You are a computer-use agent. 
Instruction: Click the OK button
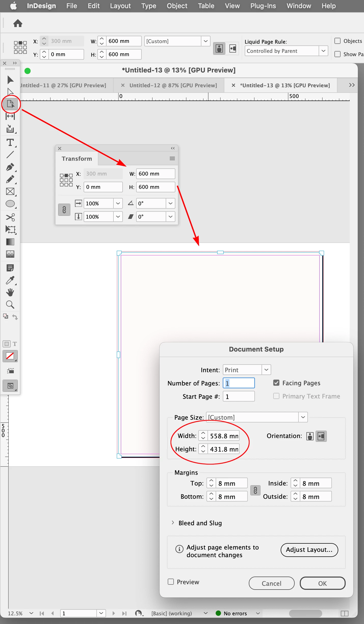(x=322, y=583)
